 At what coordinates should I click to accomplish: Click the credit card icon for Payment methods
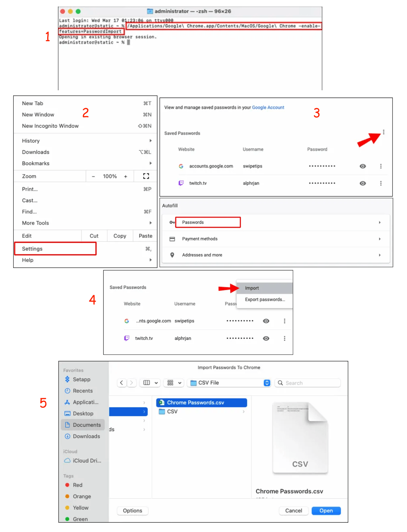[172, 239]
